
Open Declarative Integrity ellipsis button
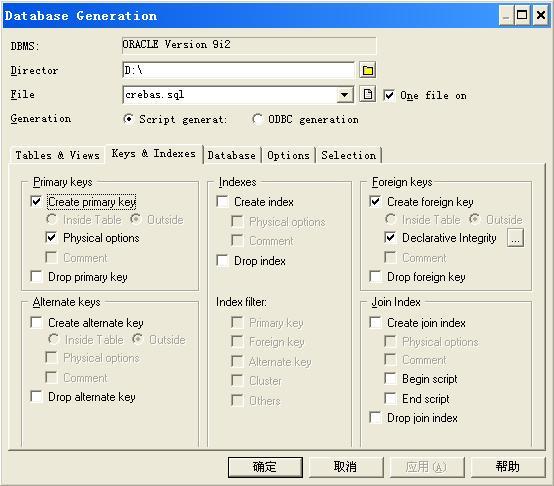[x=515, y=238]
